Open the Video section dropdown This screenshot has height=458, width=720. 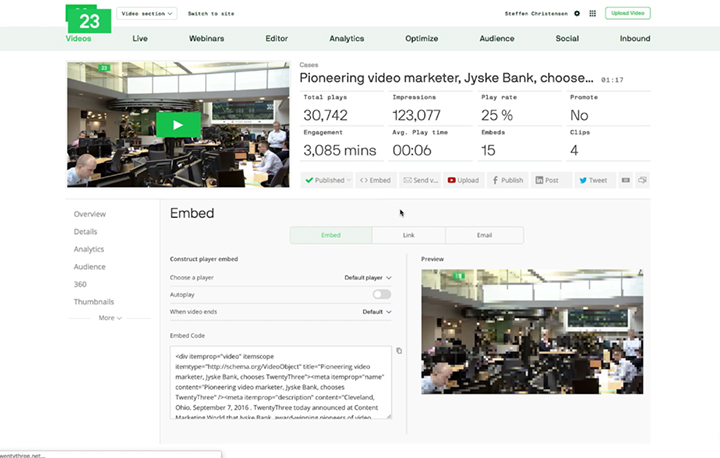pos(147,14)
